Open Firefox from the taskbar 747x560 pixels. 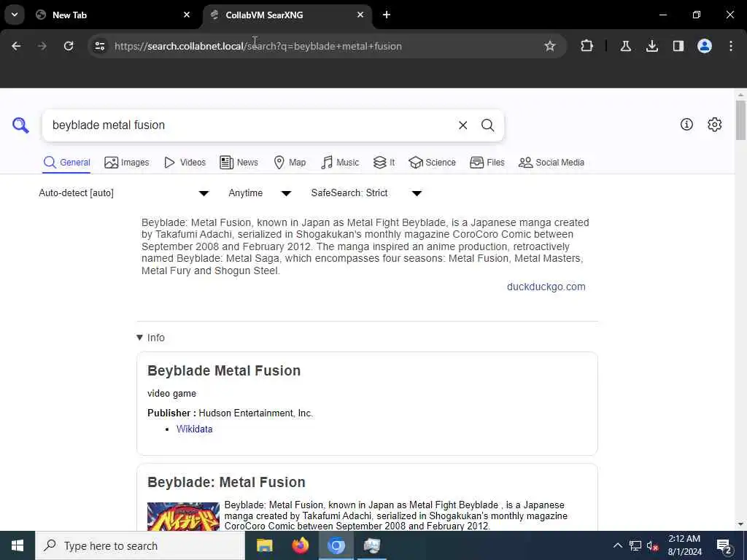coord(300,545)
